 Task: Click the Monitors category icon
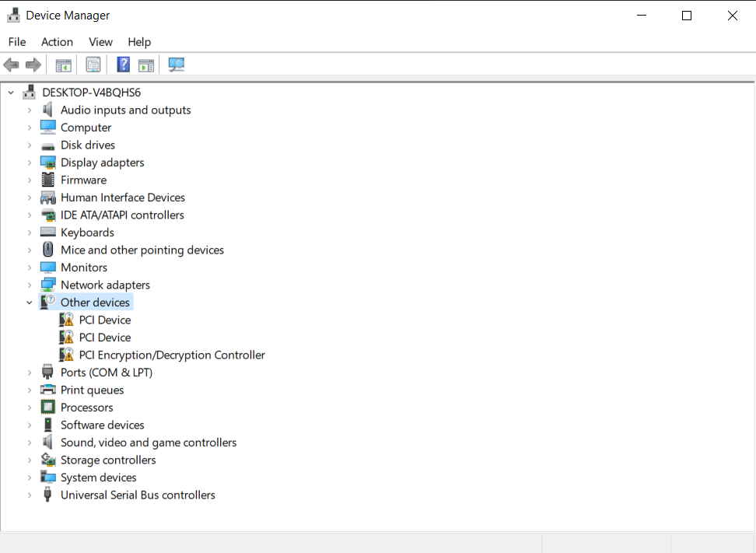47,267
